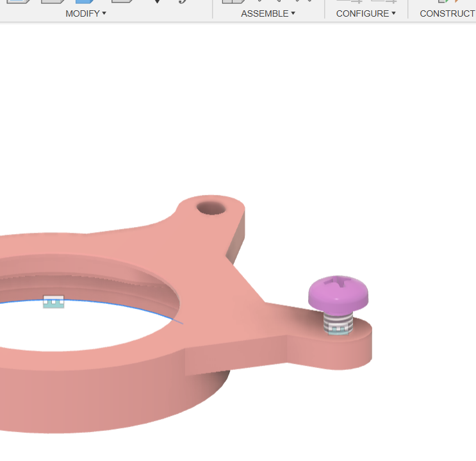The height and width of the screenshot is (461, 476).
Task: Click the mounting hole in the upper tab
Action: 209,208
